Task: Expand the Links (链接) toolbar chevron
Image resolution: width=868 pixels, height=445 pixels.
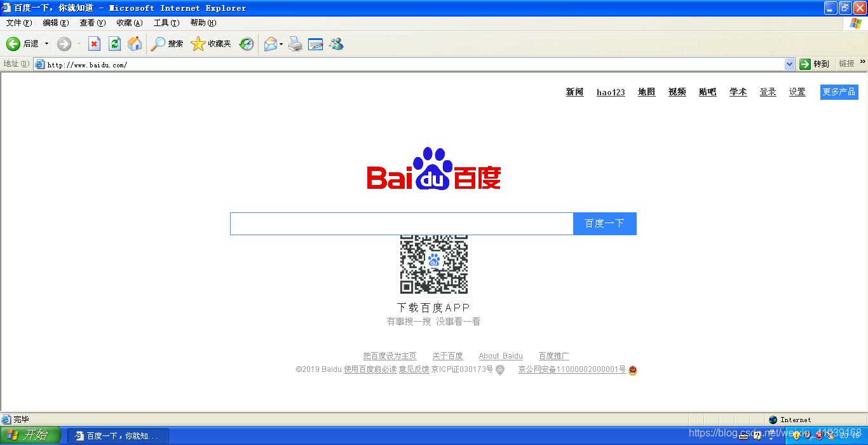Action: coord(863,62)
